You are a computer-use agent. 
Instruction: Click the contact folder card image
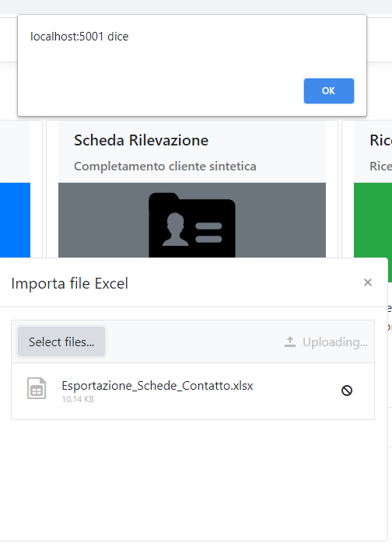pos(192,220)
